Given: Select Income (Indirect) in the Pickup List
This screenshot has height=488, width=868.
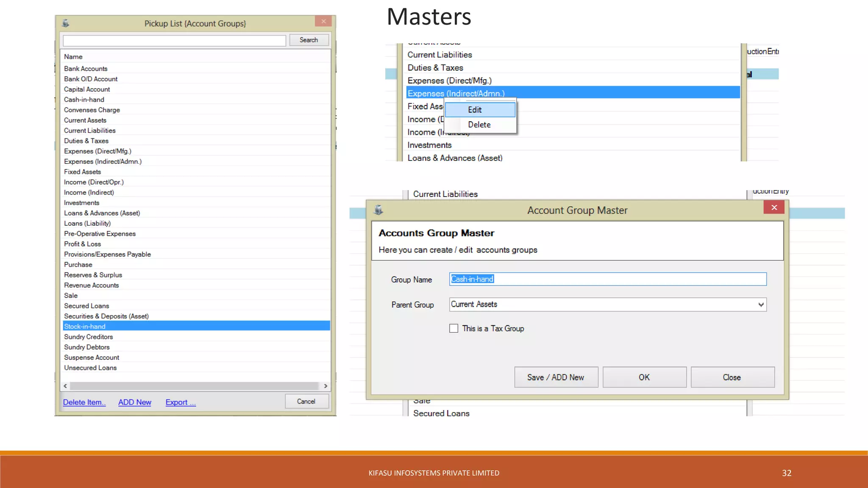Looking at the screenshot, I should click(196, 192).
